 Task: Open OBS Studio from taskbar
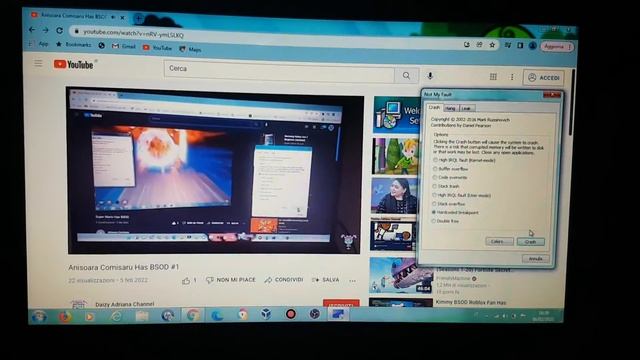click(x=314, y=314)
